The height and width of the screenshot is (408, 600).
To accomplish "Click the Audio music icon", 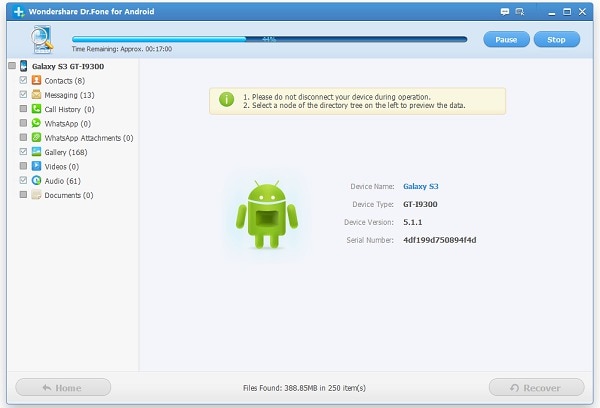I will point(36,180).
